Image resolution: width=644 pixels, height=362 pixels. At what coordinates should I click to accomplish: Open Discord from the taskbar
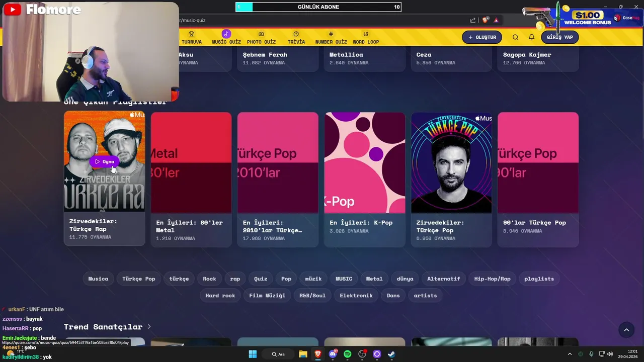point(333,354)
